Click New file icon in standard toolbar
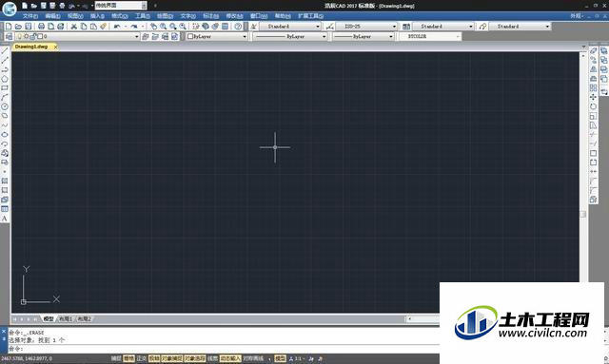Viewport: 609px width, 364px height. click(x=9, y=27)
